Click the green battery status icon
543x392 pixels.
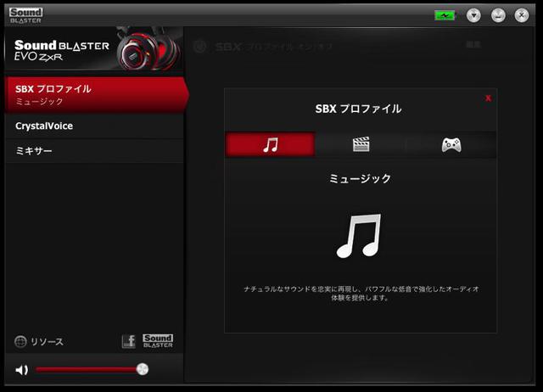[x=445, y=15]
